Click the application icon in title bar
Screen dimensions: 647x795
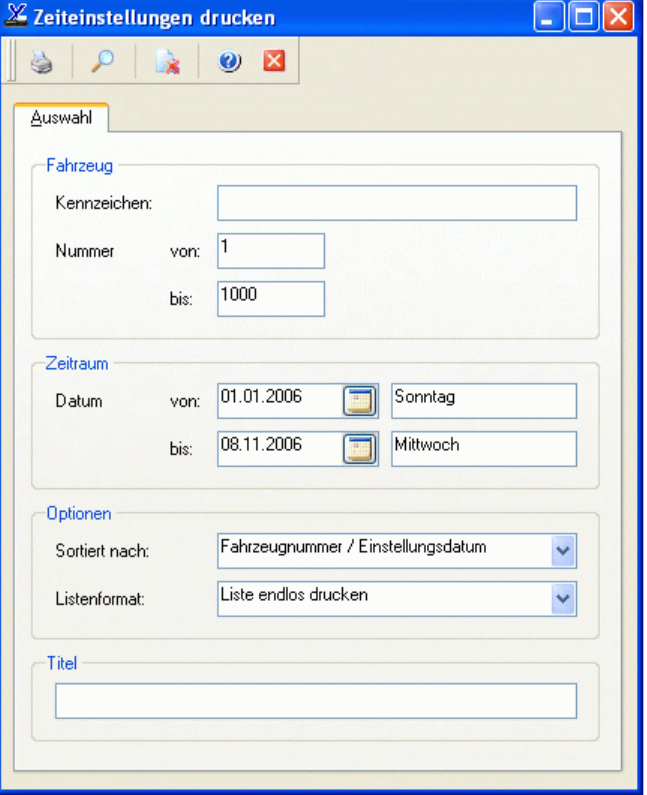pos(17,17)
